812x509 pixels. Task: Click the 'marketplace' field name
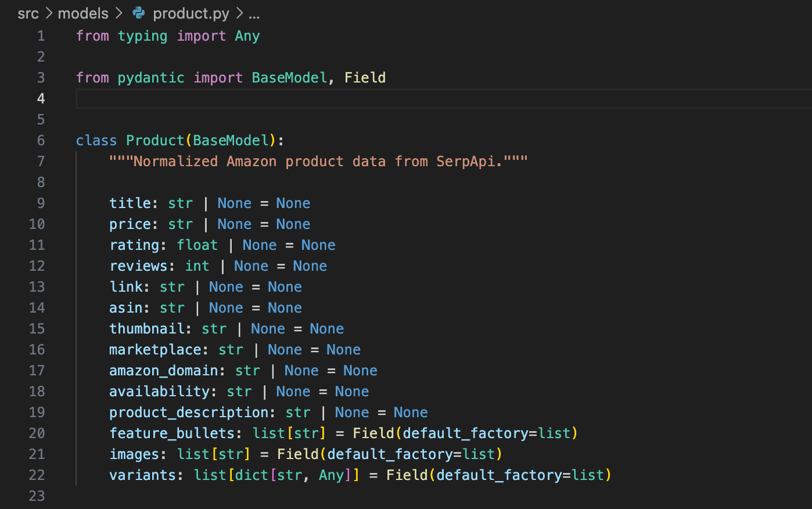coord(155,350)
